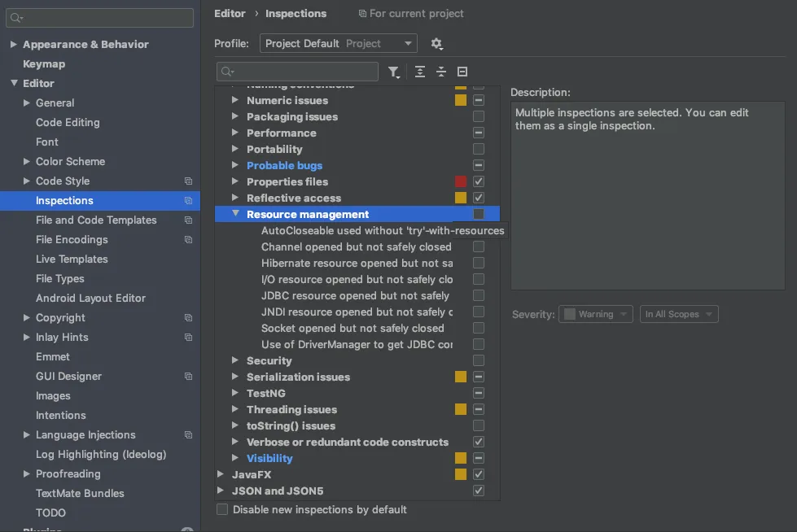Click project-level icon next to Code Style
The height and width of the screenshot is (532, 797).
(x=189, y=181)
